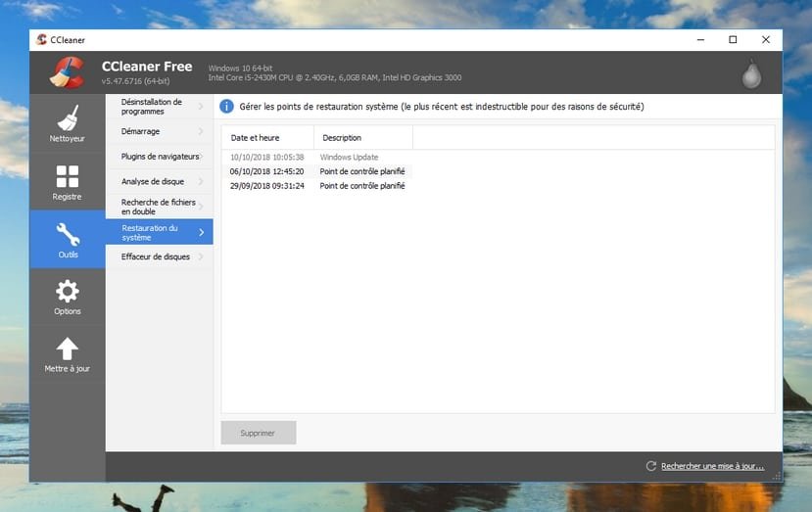This screenshot has width=812, height=512.
Task: Maximize the CCleaner window
Action: (x=733, y=40)
